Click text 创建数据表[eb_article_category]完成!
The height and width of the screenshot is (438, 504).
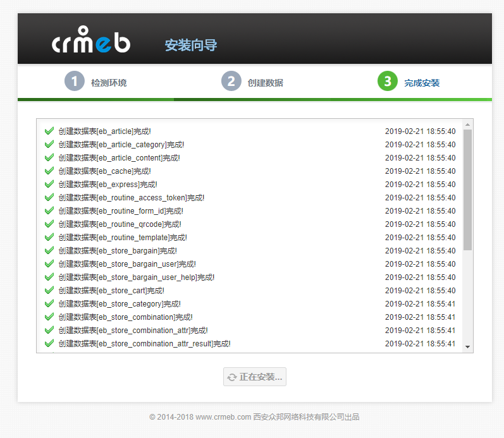point(121,145)
